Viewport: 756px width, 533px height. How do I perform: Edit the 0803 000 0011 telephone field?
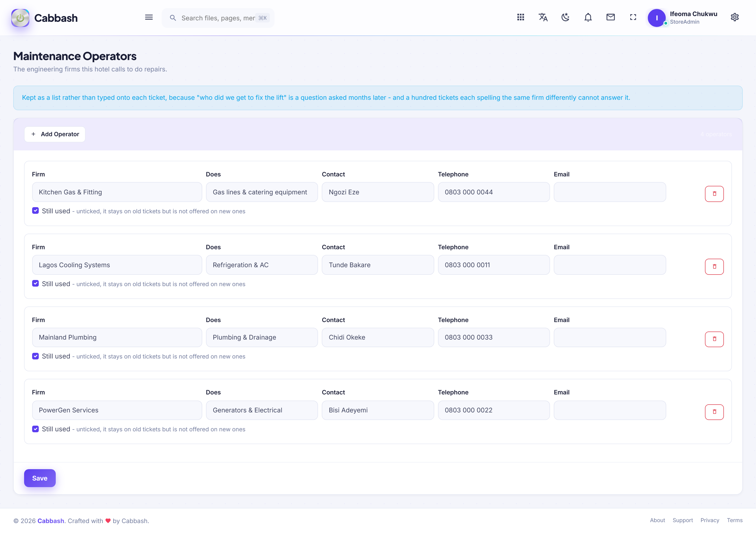click(x=494, y=265)
